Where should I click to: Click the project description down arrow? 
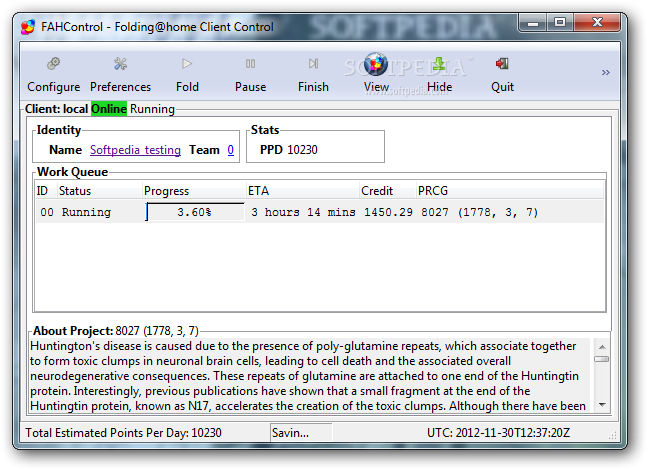[602, 405]
